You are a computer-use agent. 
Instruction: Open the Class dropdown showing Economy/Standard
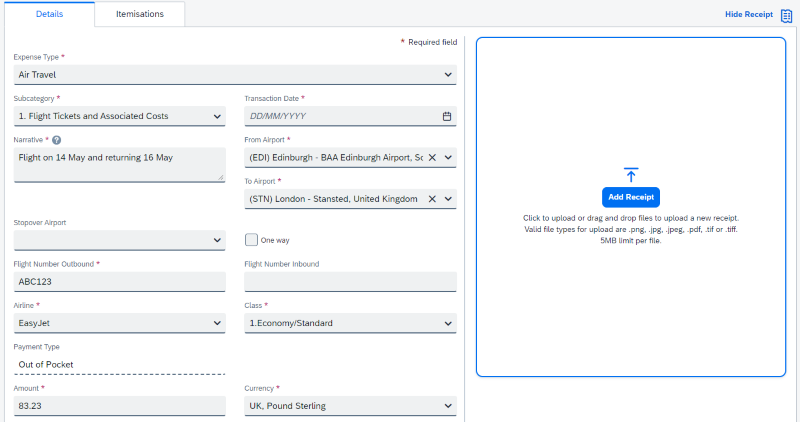[x=447, y=323]
